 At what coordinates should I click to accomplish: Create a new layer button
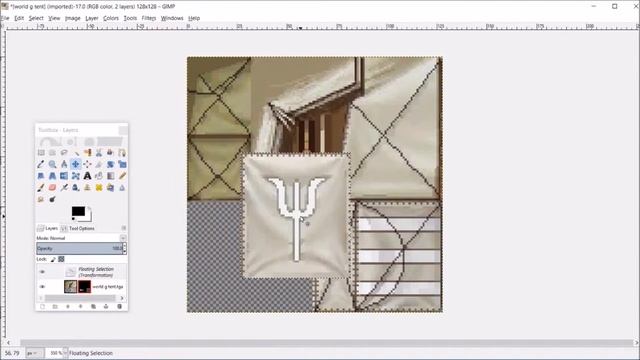42,307
